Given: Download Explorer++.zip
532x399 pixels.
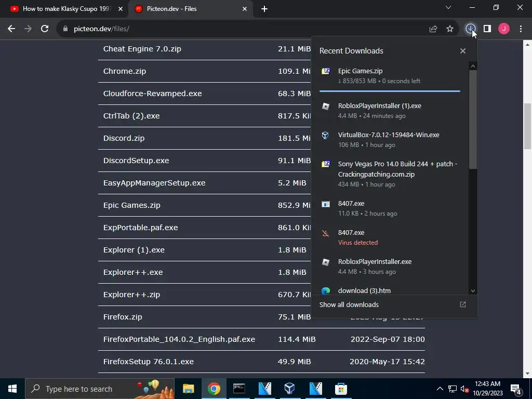Looking at the screenshot, I should pos(131,295).
